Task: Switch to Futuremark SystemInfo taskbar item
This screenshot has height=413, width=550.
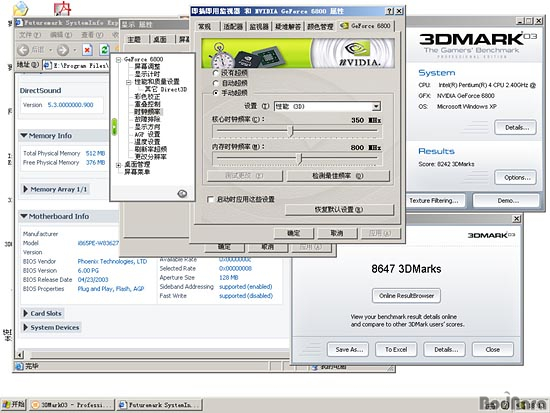Action: pos(160,405)
